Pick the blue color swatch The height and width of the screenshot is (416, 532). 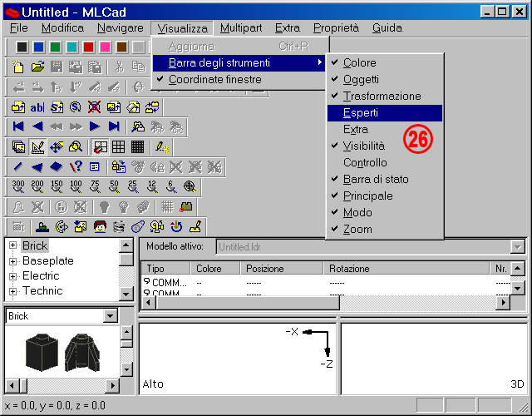[x=39, y=47]
